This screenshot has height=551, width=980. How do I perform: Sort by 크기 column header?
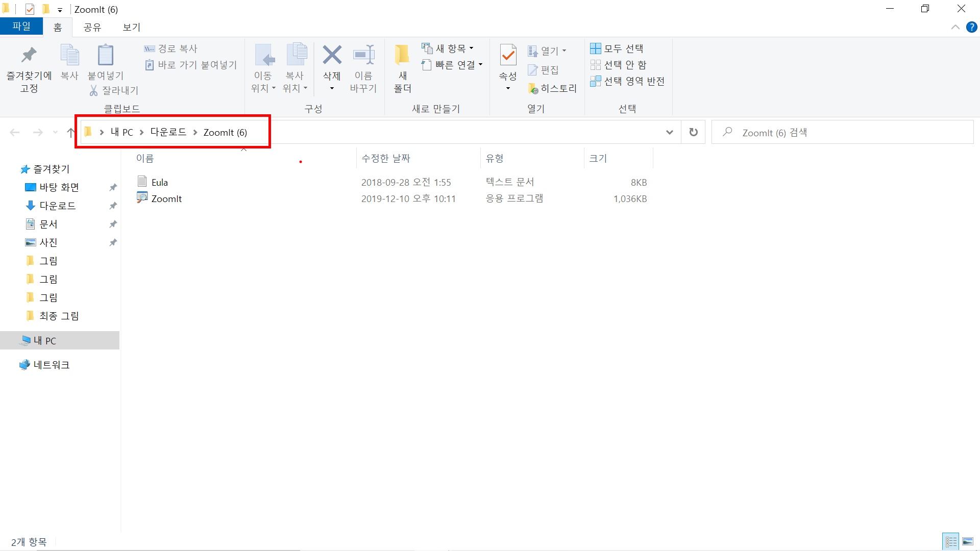pos(598,158)
